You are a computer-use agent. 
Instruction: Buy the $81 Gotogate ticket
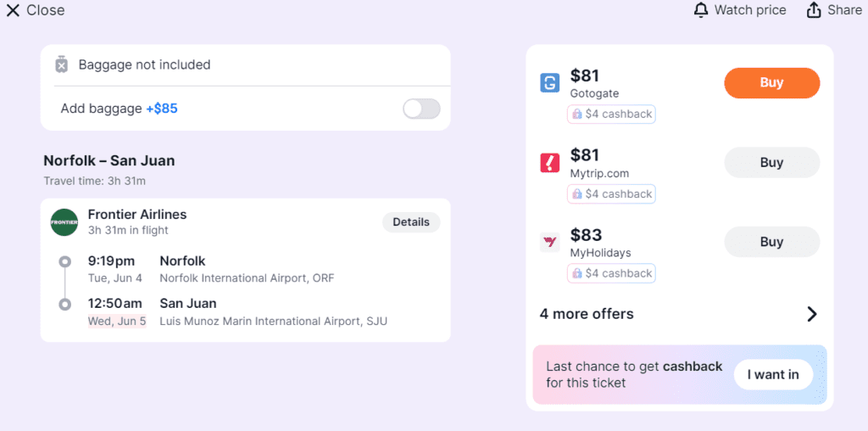(771, 83)
